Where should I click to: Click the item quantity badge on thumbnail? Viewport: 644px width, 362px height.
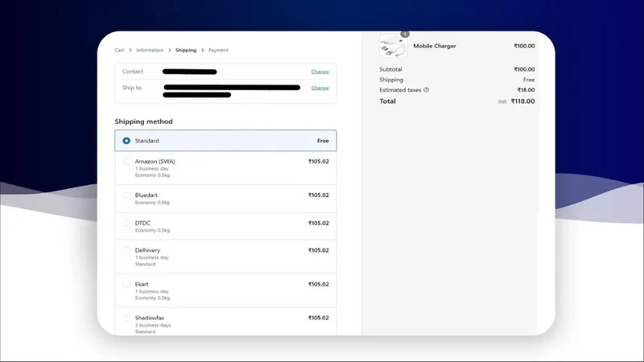tap(405, 34)
